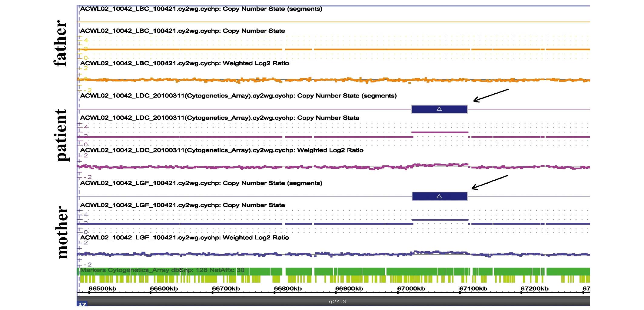Image resolution: width=644 pixels, height=310 pixels.
Task: Click the arrow pointing at the mother's segment
Action: [x=489, y=182]
